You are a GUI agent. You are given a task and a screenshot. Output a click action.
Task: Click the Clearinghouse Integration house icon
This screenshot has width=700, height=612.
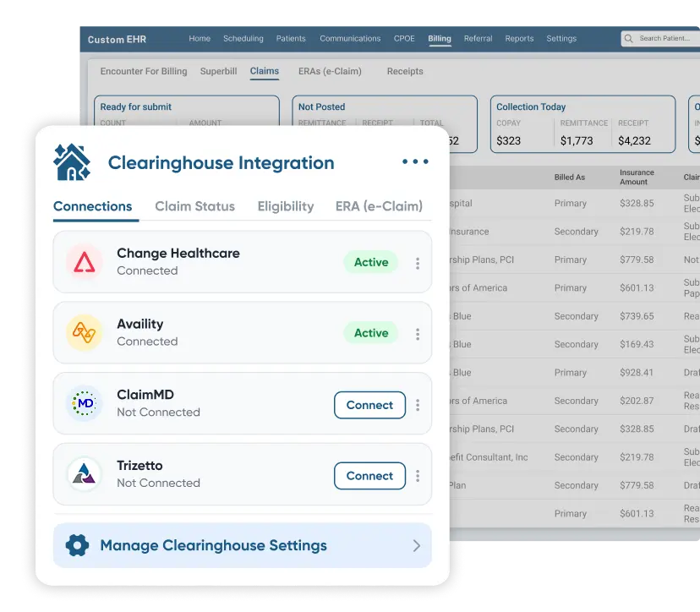click(x=72, y=162)
